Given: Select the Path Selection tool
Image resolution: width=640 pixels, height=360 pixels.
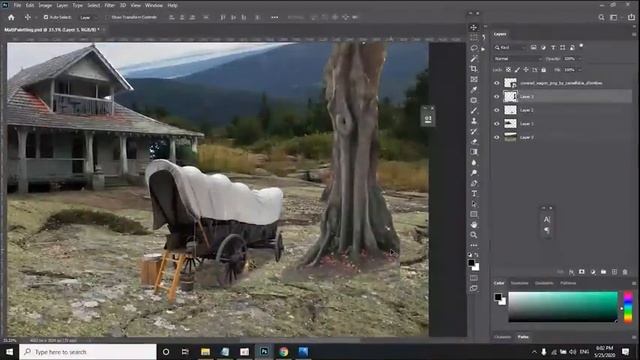Looking at the screenshot, I should (473, 204).
